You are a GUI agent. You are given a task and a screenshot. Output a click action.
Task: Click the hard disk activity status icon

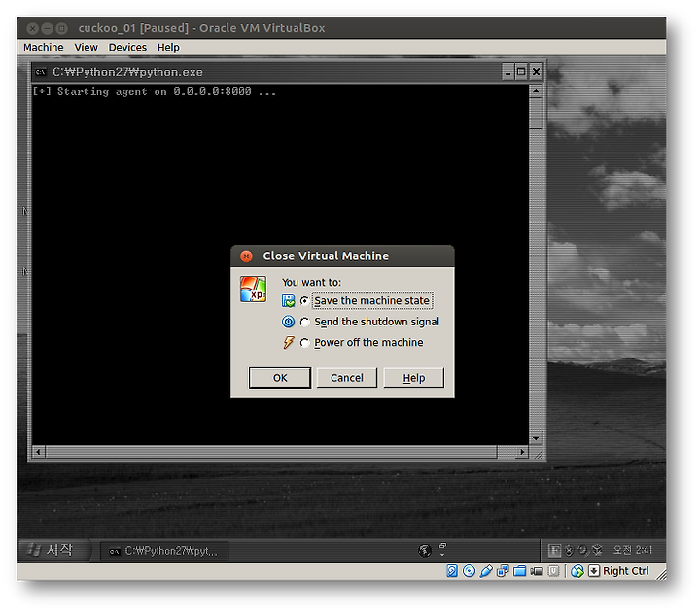pos(452,570)
